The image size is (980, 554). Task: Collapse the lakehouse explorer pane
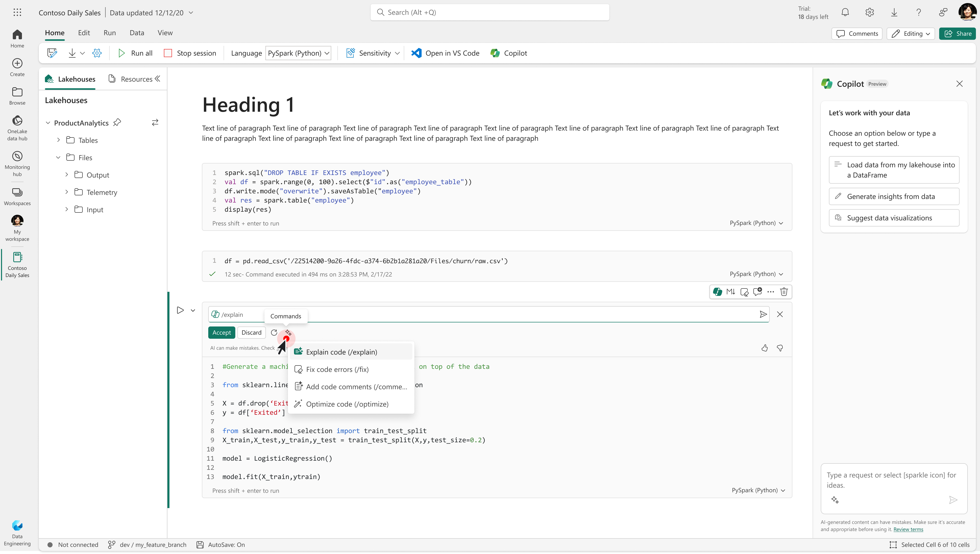157,79
